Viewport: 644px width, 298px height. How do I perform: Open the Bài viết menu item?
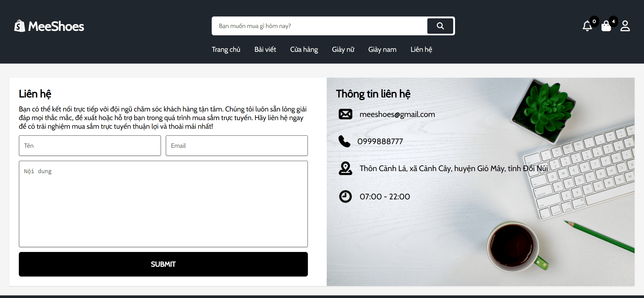[265, 49]
